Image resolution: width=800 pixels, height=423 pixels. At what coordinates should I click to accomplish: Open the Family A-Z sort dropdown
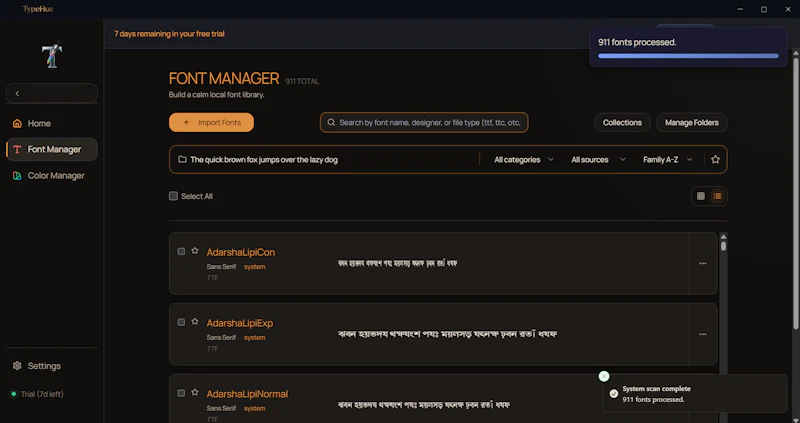coord(667,160)
